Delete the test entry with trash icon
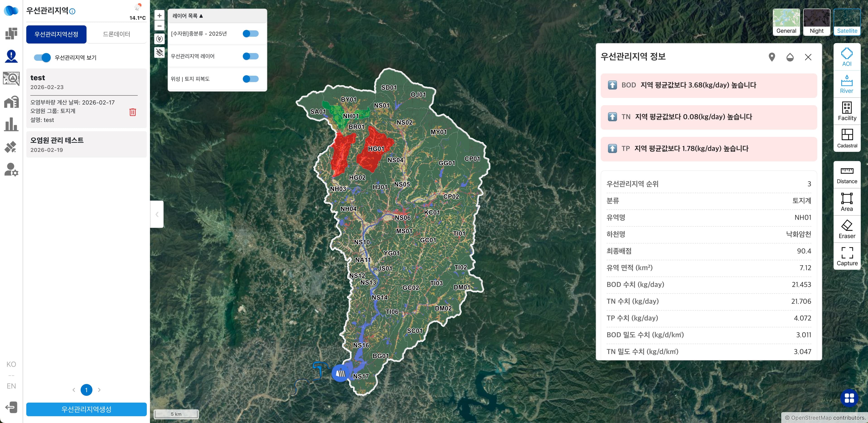This screenshot has height=423, width=868. (133, 112)
